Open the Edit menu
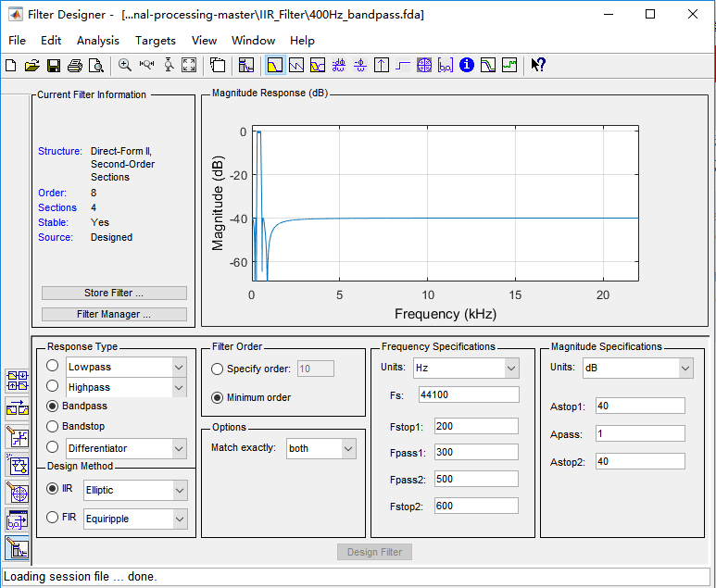716x588 pixels. tap(51, 41)
